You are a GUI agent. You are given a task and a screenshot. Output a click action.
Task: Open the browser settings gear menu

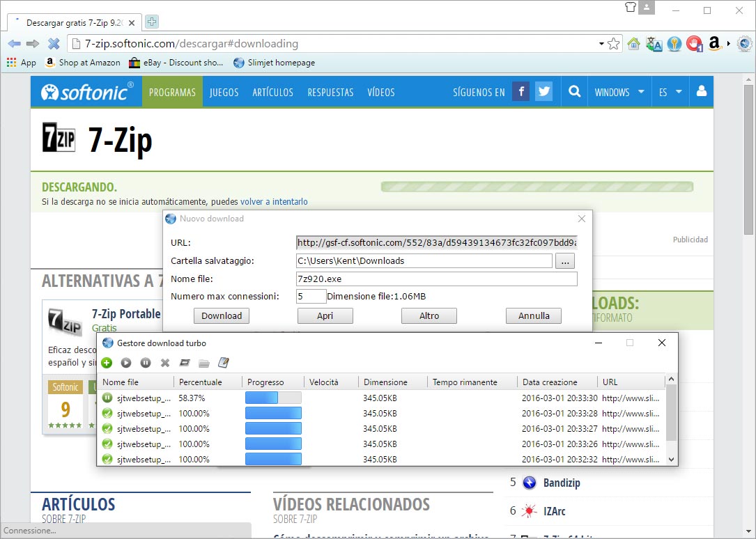pos(745,44)
